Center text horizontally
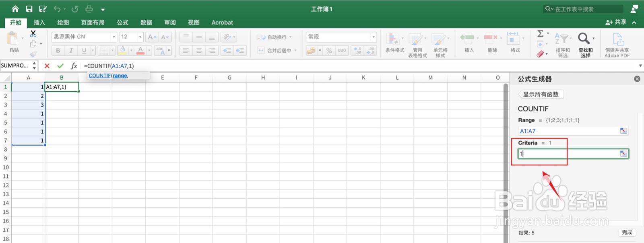Image resolution: width=644 pixels, height=243 pixels. tap(199, 50)
